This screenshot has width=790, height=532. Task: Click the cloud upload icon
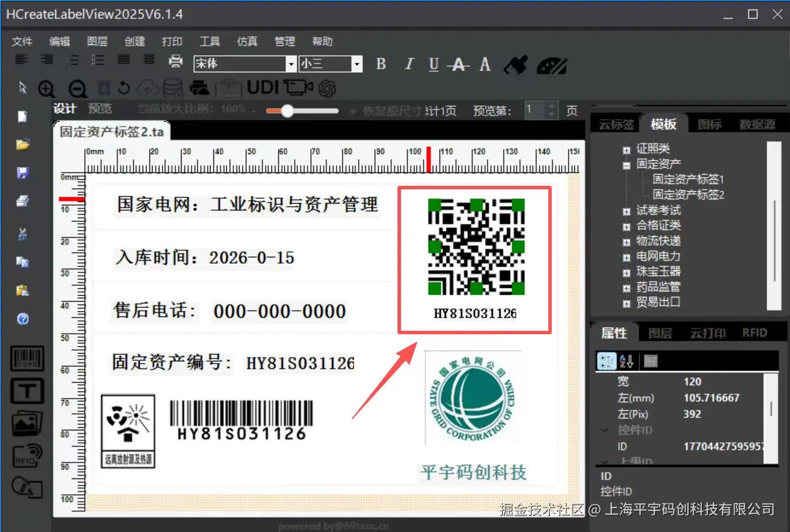147,88
